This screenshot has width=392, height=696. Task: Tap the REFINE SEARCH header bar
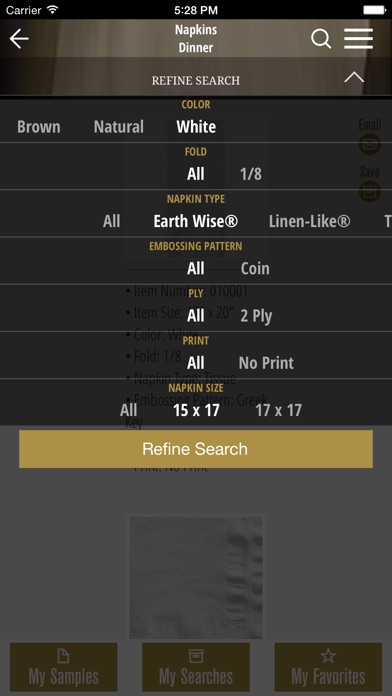click(x=196, y=80)
